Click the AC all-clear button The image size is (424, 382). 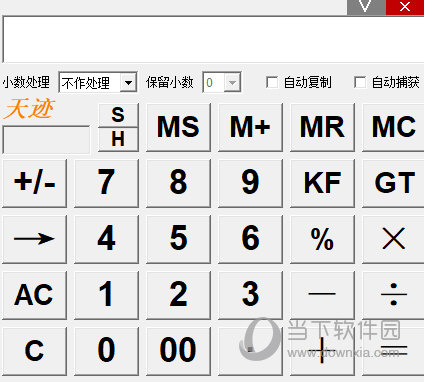coord(35,295)
